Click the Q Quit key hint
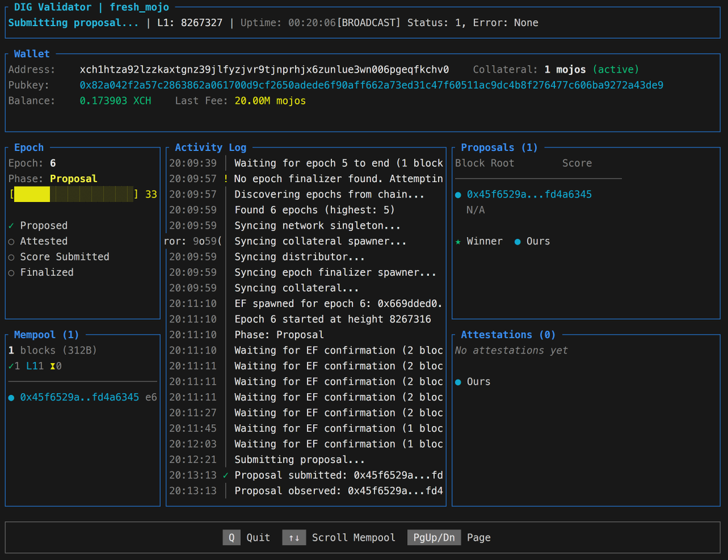This screenshot has height=560, width=728. [246, 538]
